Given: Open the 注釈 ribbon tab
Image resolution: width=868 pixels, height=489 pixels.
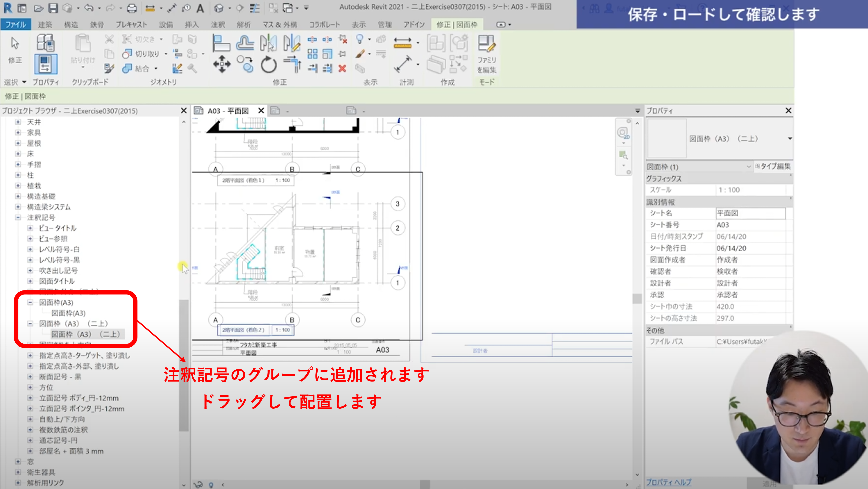Looking at the screenshot, I should pyautogui.click(x=218, y=25).
